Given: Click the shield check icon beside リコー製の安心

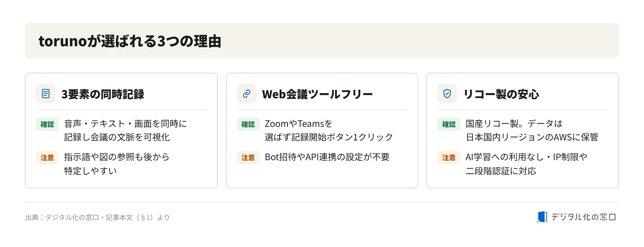Looking at the screenshot, I should 447,94.
